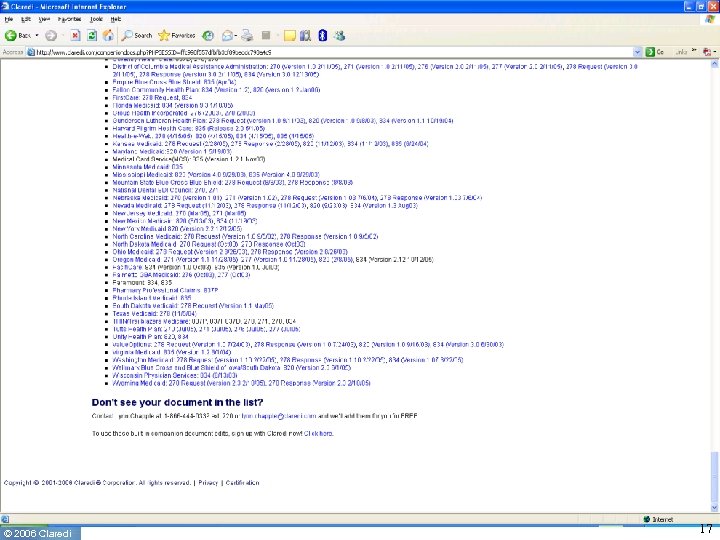Open the Search pane
This screenshot has width=720, height=540.
point(137,35)
